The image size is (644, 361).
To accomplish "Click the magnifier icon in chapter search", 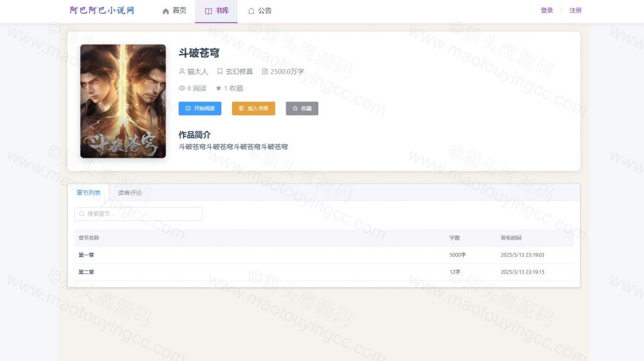I will tap(82, 214).
